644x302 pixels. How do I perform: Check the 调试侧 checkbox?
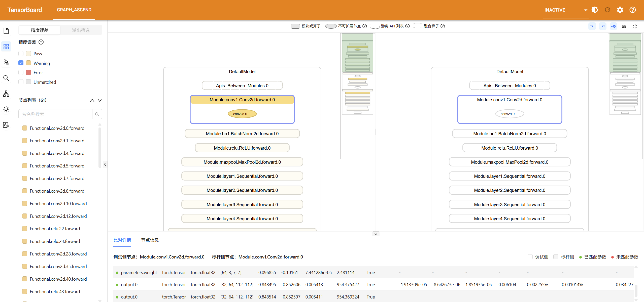click(x=530, y=257)
